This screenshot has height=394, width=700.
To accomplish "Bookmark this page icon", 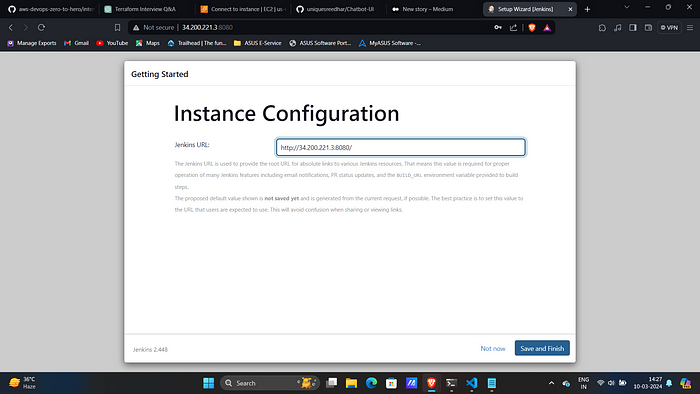I will point(117,28).
